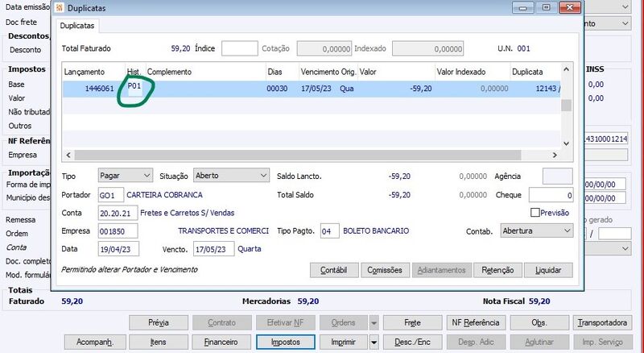Expand the dropdown arrow next to Imprimir
The image size is (644, 353).
[374, 343]
